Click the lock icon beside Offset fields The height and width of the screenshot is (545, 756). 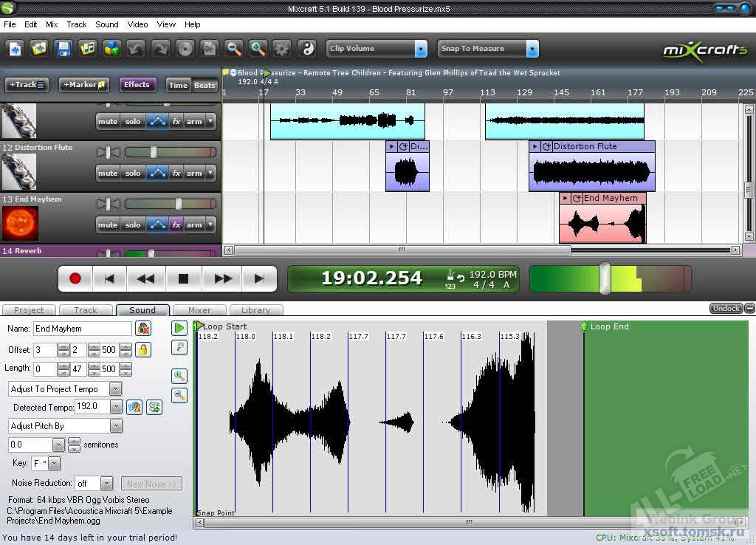point(143,349)
